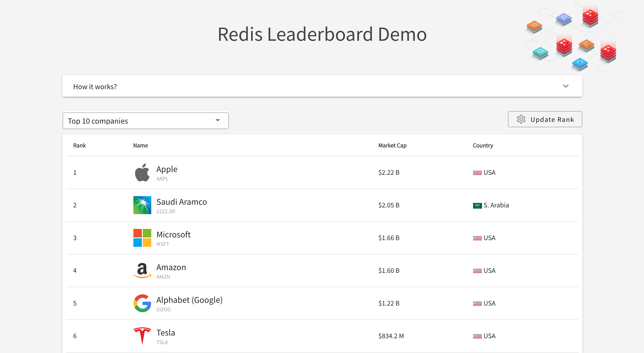The image size is (644, 353).
Task: Click the Saudi Aramco logo
Action: [142, 205]
